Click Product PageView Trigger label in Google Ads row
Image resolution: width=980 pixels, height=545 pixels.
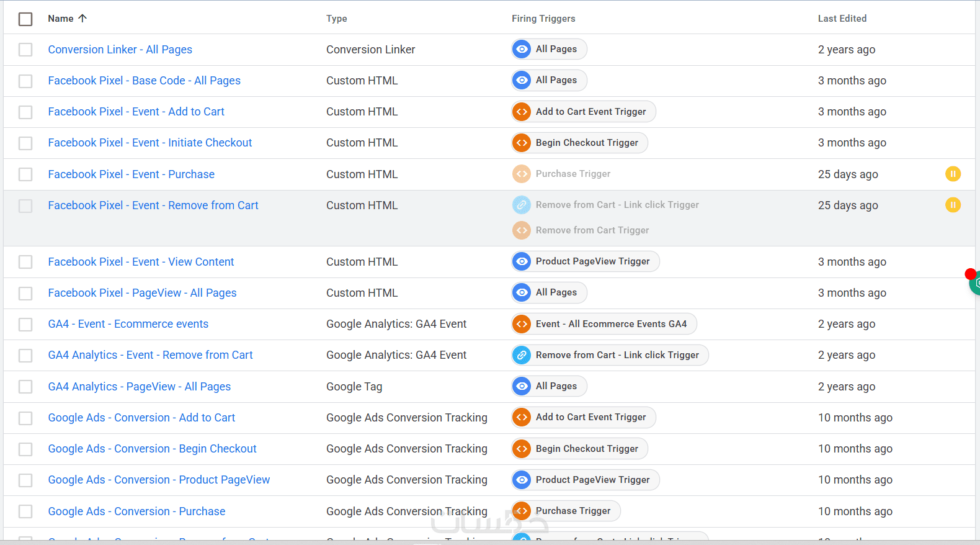tap(593, 480)
